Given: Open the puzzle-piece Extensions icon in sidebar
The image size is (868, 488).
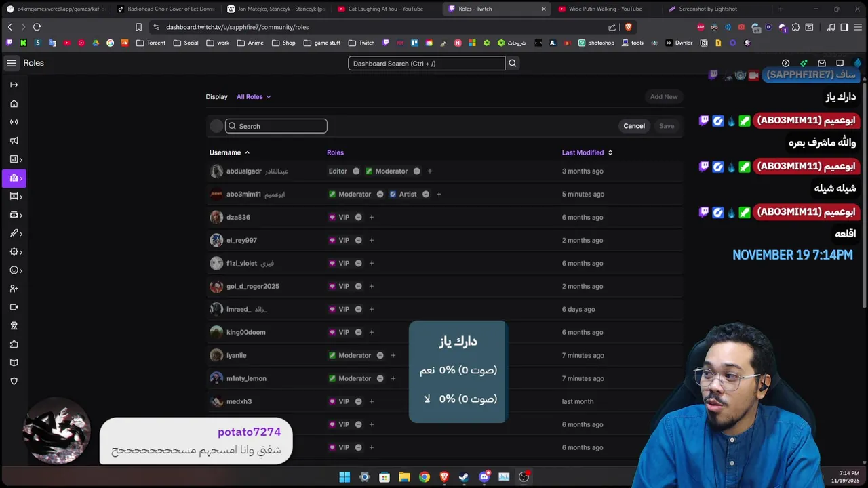Looking at the screenshot, I should coord(14,344).
